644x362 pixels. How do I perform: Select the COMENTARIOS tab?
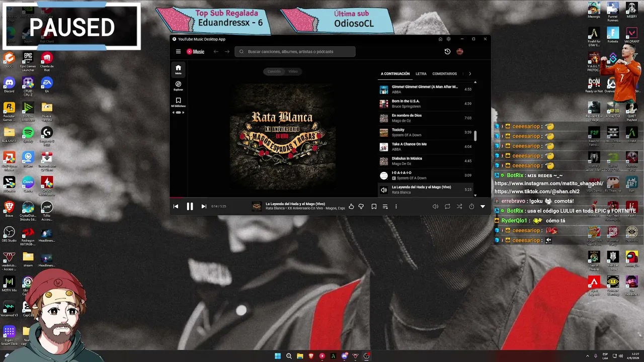[x=445, y=74]
